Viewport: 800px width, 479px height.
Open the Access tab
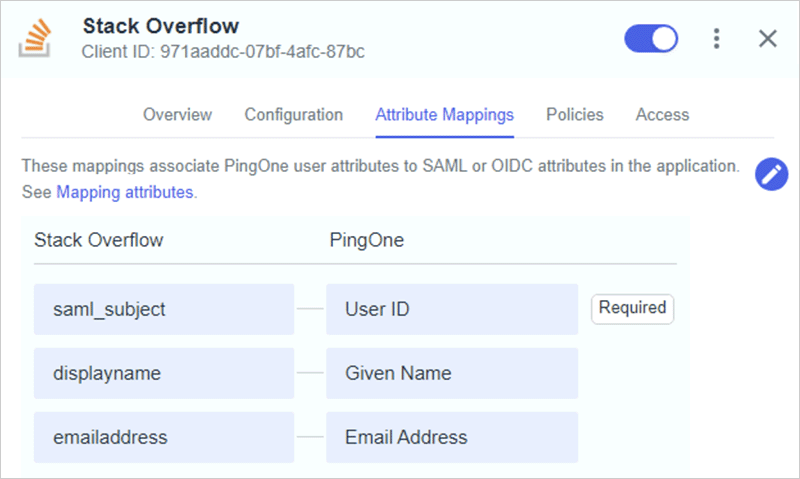point(662,115)
